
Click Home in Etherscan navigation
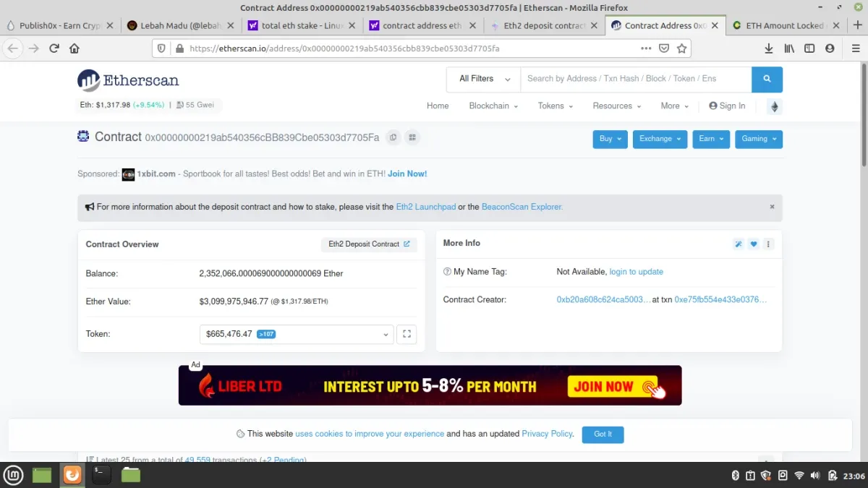[438, 106]
